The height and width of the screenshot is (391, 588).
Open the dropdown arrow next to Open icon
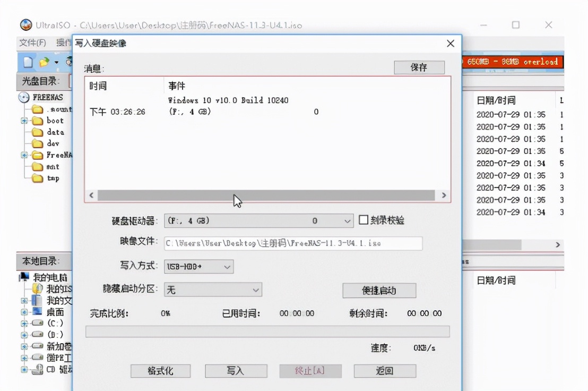click(56, 62)
